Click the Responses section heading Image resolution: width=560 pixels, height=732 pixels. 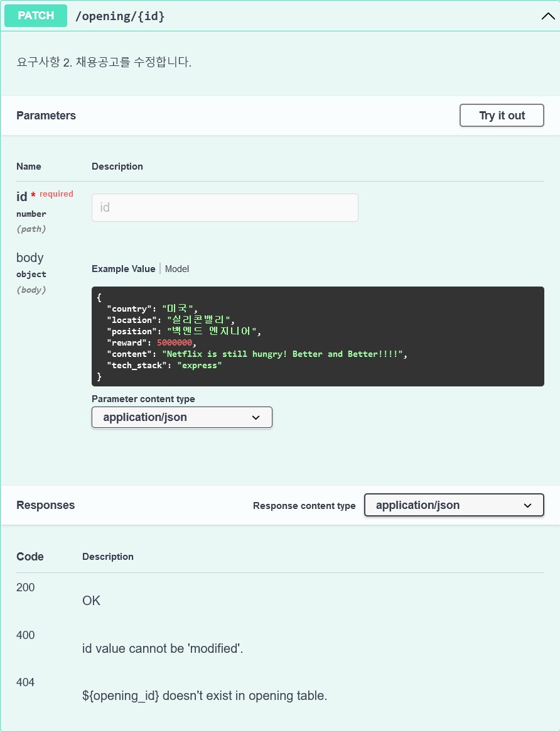(x=45, y=505)
